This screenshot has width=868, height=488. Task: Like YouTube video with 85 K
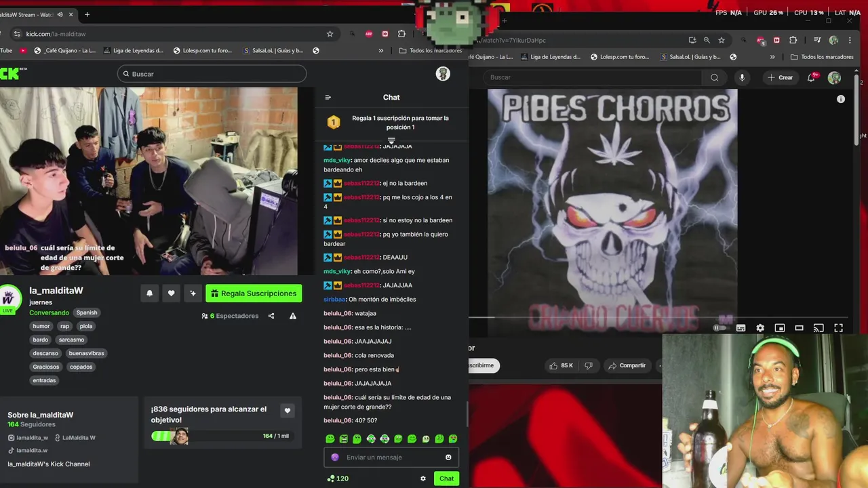tap(561, 365)
